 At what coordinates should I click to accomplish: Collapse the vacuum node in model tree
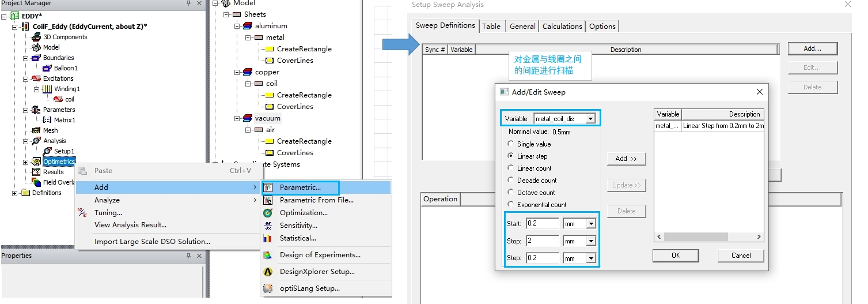click(237, 118)
